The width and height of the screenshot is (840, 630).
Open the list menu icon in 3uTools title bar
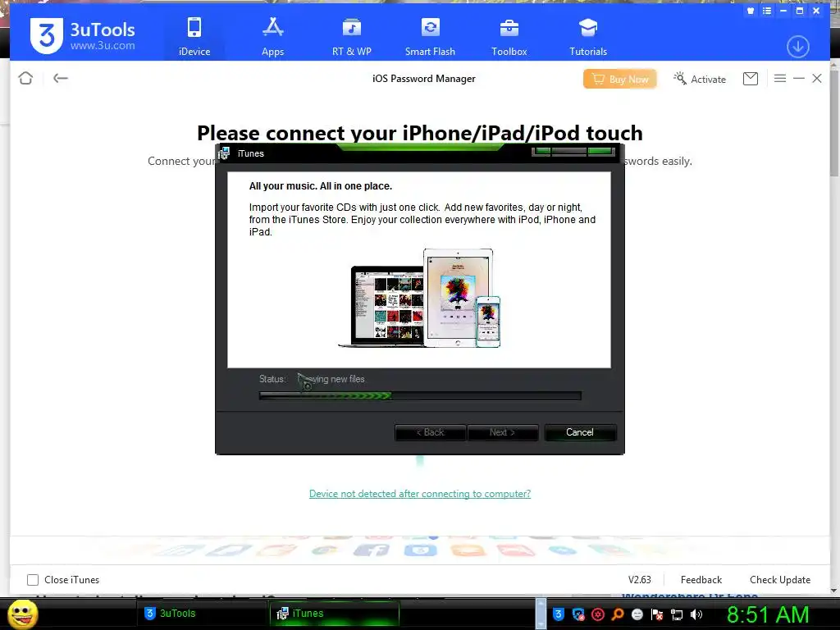pyautogui.click(x=767, y=11)
